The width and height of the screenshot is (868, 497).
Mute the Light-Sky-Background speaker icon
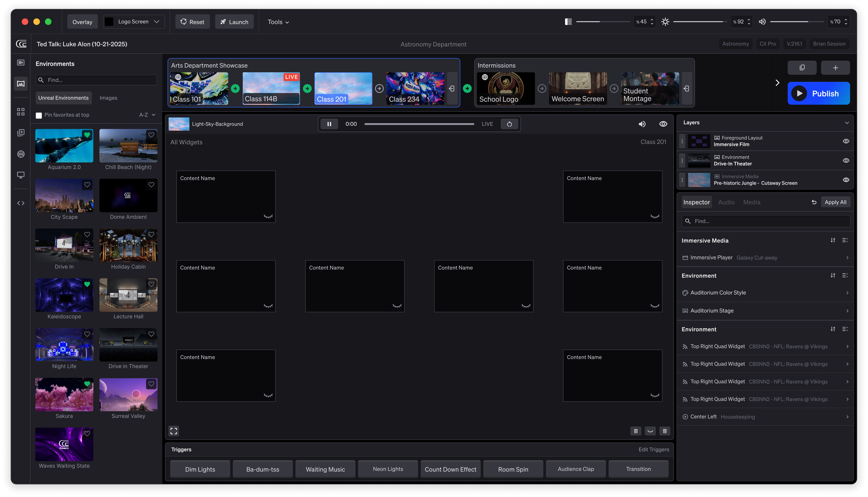pyautogui.click(x=642, y=124)
